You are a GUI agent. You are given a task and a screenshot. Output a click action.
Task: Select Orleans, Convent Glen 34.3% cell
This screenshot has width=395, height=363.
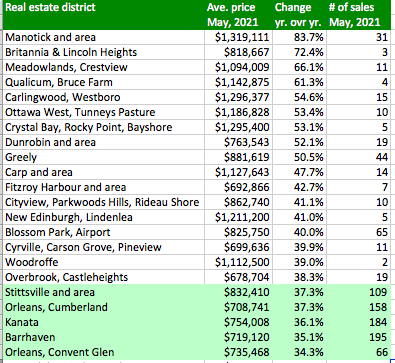coord(299,352)
